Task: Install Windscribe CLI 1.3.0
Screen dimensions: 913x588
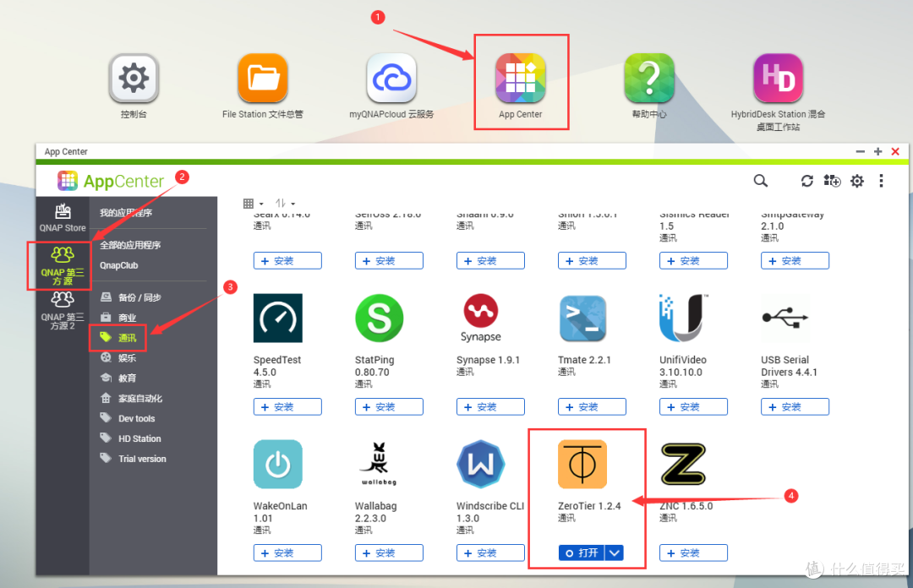Action: (490, 553)
